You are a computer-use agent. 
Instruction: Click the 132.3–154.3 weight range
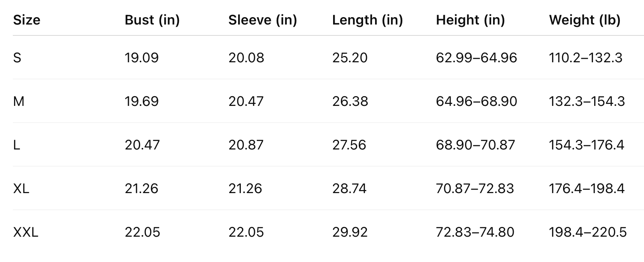click(x=587, y=101)
